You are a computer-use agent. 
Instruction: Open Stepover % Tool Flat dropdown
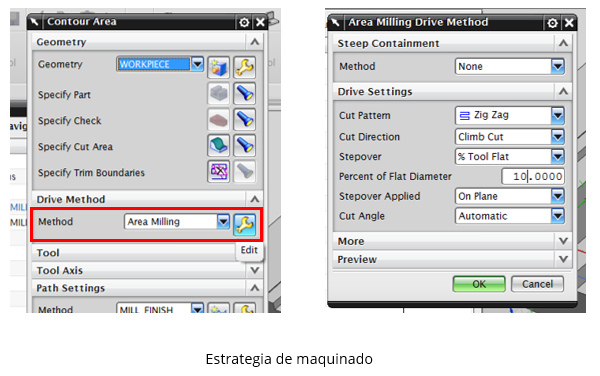pyautogui.click(x=558, y=156)
